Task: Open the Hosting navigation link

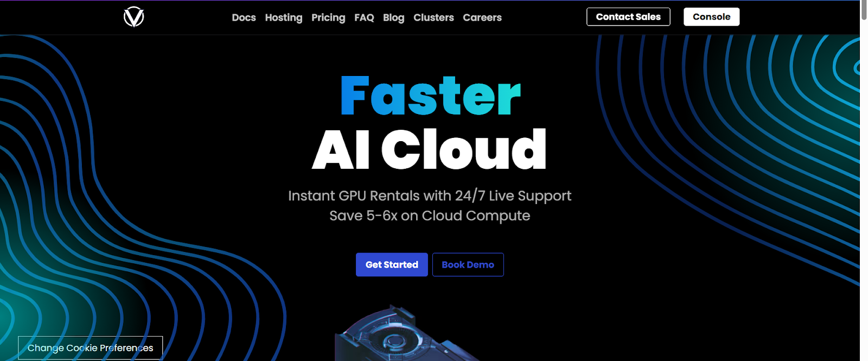Action: [x=284, y=17]
